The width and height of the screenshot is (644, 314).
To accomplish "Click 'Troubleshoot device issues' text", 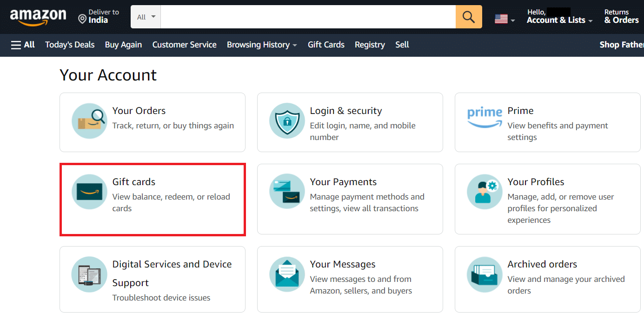I will tap(161, 298).
